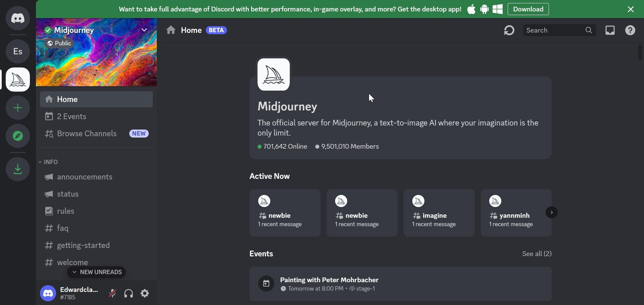
Task: Click See all (2) events link
Action: tap(537, 254)
